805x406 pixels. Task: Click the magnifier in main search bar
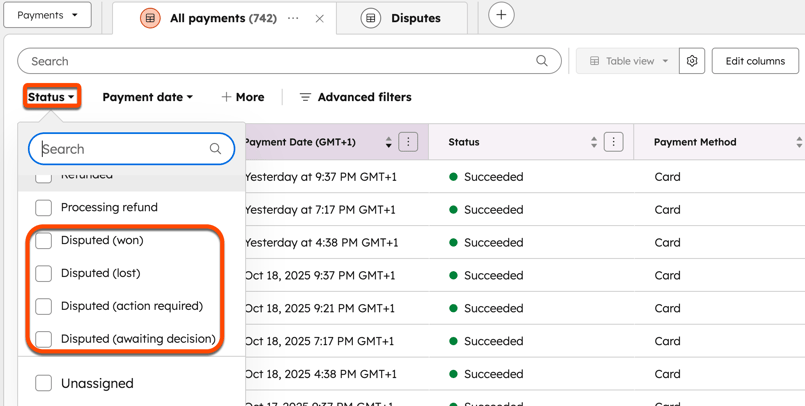[x=542, y=61]
